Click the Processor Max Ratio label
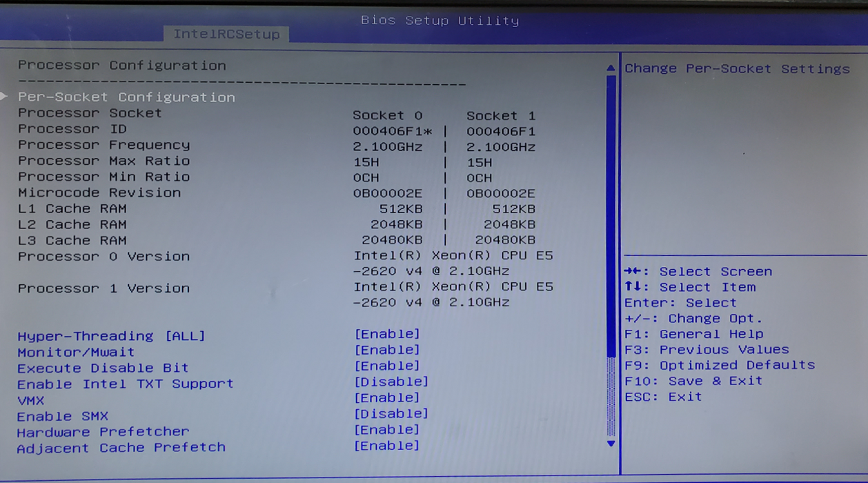 click(104, 161)
